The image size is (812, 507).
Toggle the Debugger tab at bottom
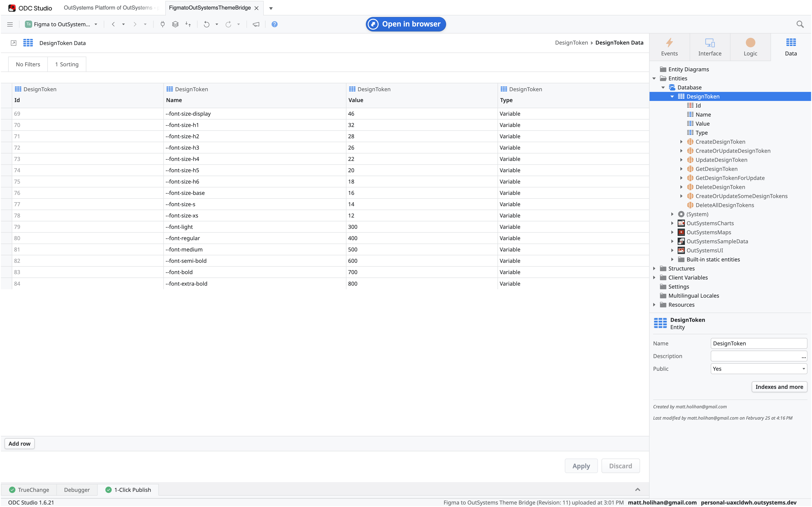(77, 490)
